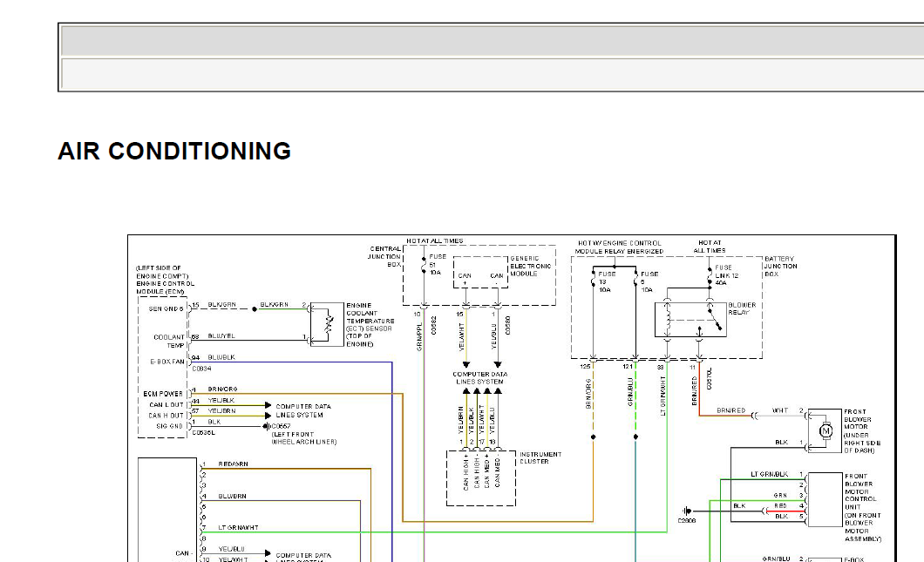The image size is (924, 562).
Task: Click the light gray lower header bar
Action: [x=492, y=74]
